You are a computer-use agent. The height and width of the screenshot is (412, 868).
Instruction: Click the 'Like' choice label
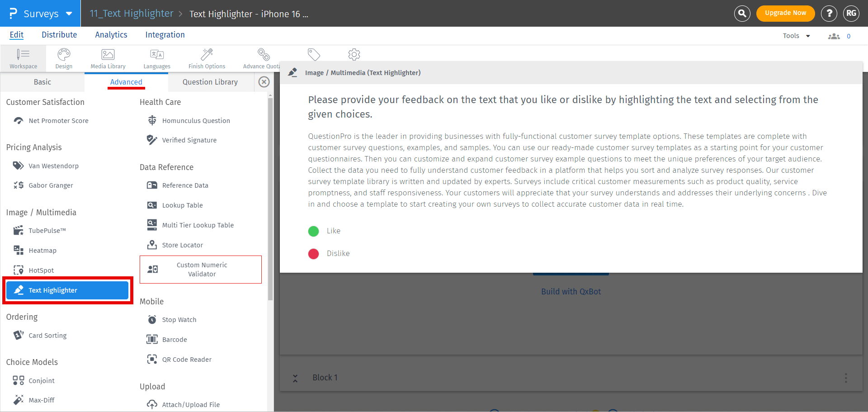[334, 231]
